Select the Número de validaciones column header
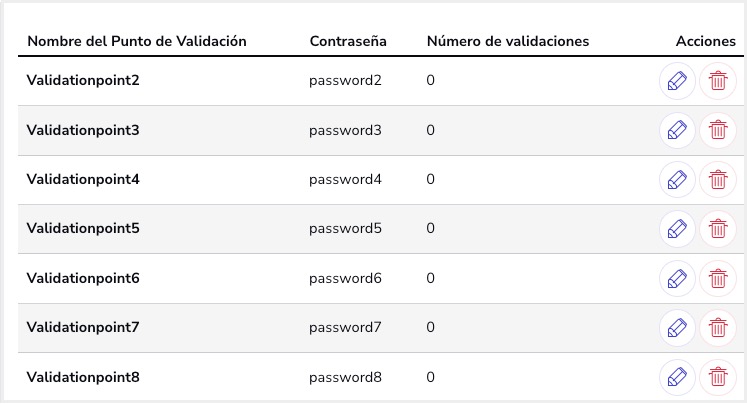The image size is (747, 404). pos(508,41)
